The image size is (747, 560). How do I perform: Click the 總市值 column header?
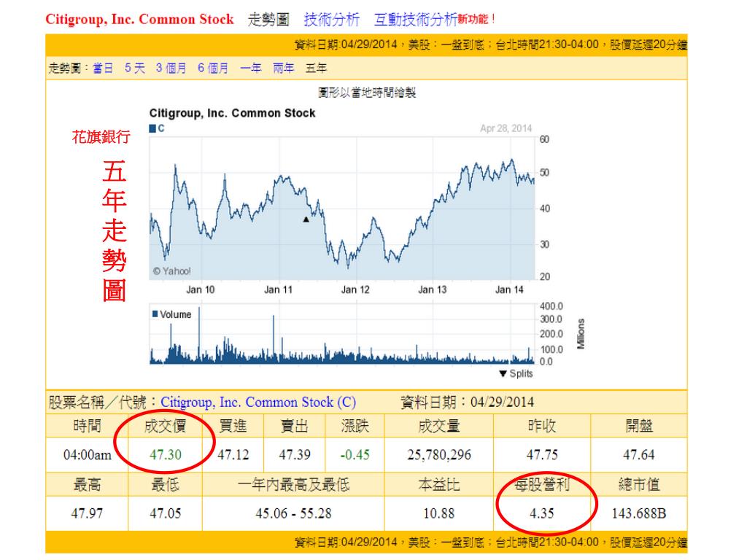[639, 485]
